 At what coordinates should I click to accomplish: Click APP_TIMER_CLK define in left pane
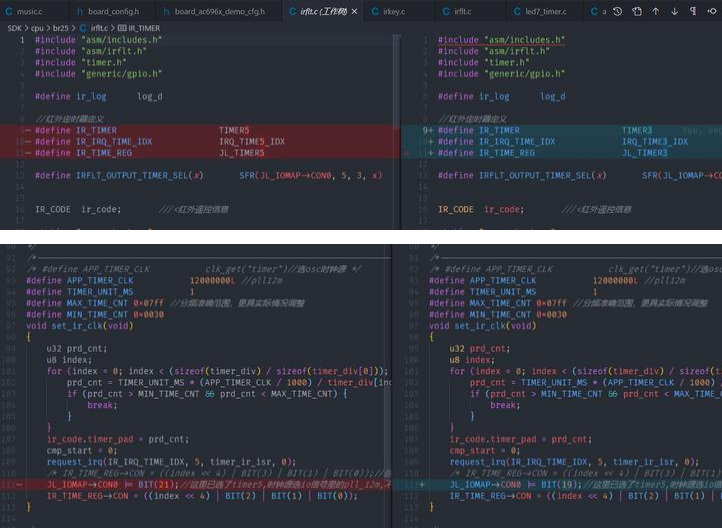point(131,280)
